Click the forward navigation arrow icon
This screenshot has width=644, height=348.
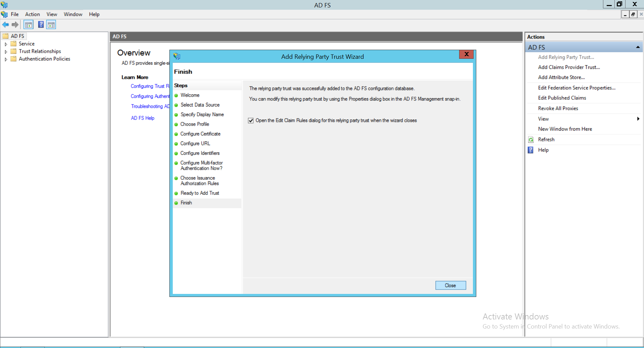(x=15, y=25)
